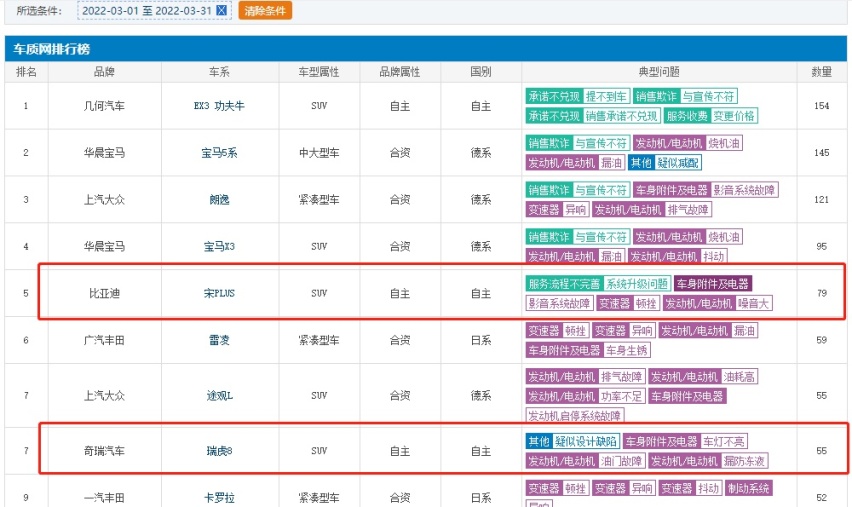Click the 比亚迪 brand cell

pos(104,293)
